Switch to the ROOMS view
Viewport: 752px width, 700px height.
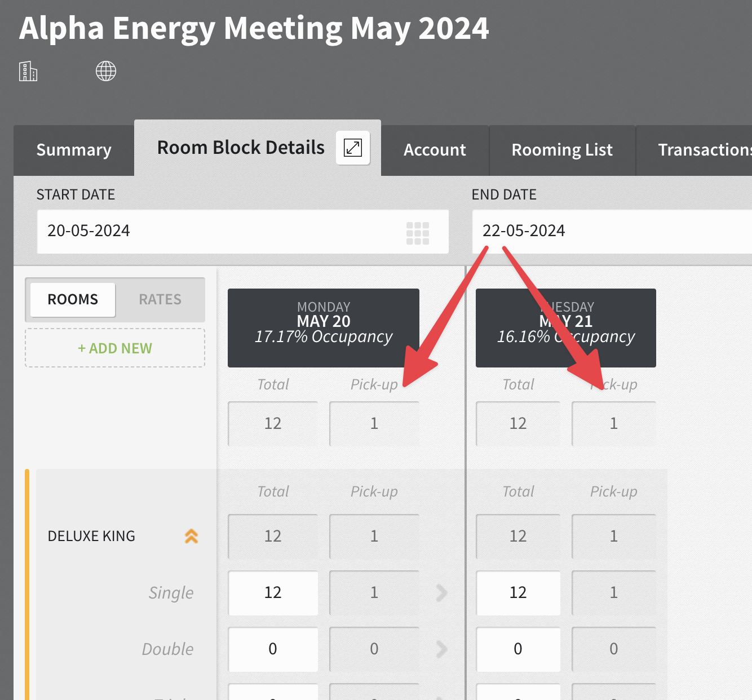pos(73,299)
